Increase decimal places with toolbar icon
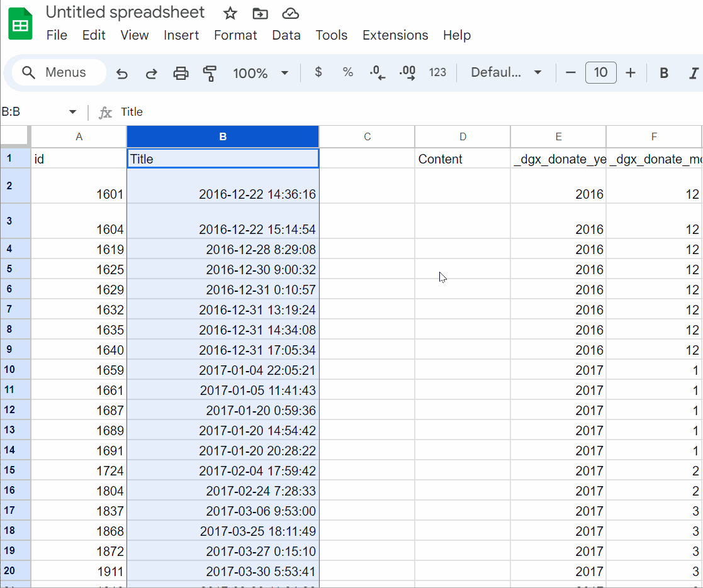 tap(407, 72)
